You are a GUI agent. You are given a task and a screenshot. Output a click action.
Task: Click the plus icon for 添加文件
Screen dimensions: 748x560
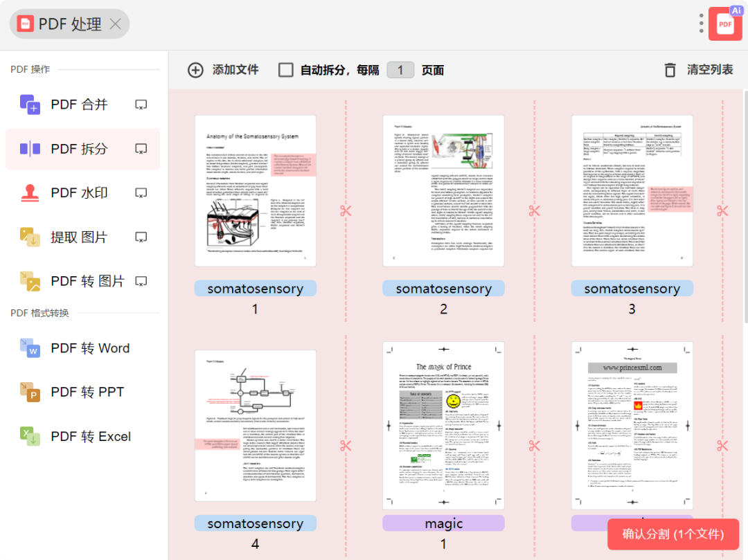pyautogui.click(x=195, y=70)
